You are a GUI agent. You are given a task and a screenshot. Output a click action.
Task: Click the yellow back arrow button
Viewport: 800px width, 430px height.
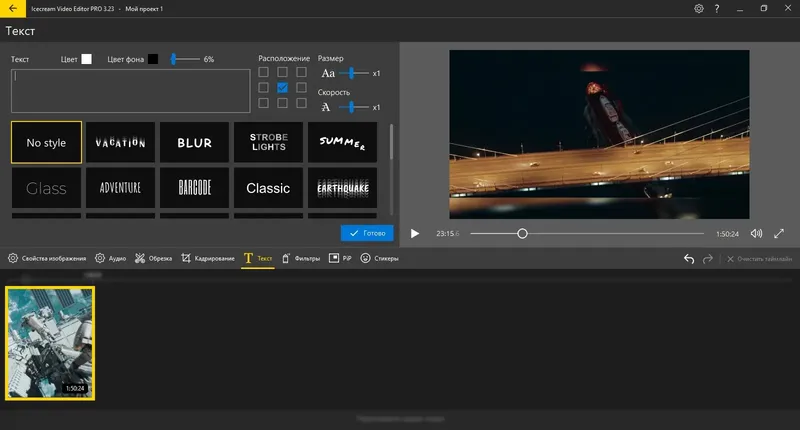coord(11,9)
